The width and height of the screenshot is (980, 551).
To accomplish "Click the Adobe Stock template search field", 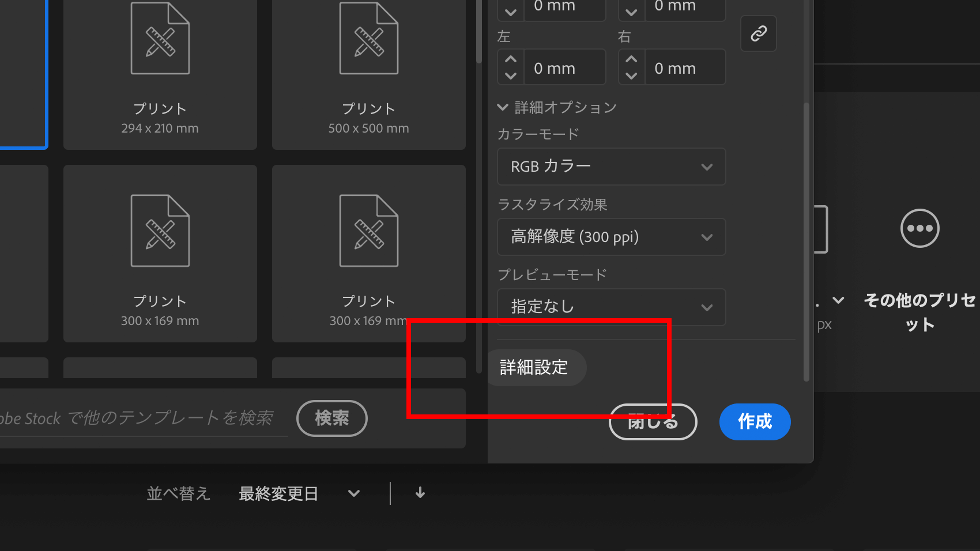I will 144,418.
